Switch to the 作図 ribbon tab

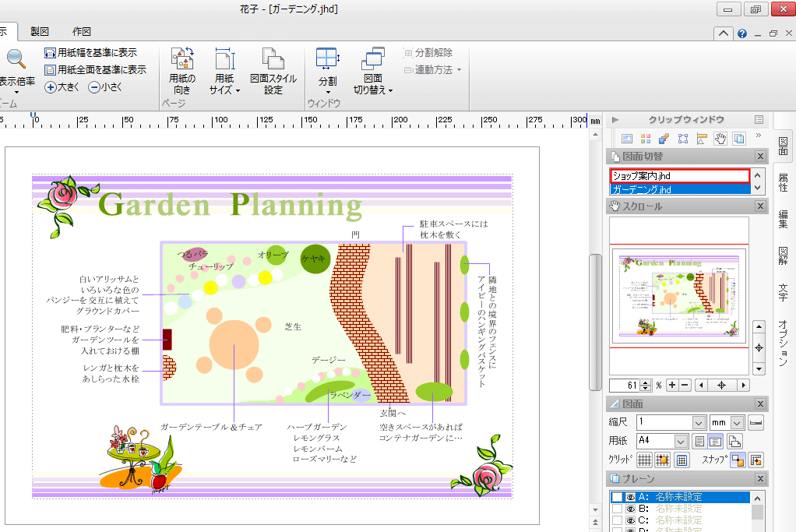coord(81,31)
